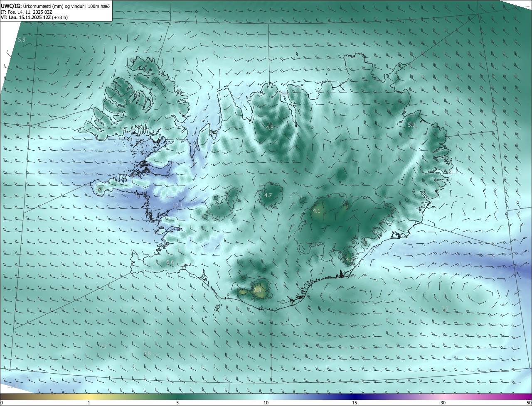Click the title text "Úrkomumætti (mm) og vindur í 100m hæð"
532x406 pixels.
[66, 6]
